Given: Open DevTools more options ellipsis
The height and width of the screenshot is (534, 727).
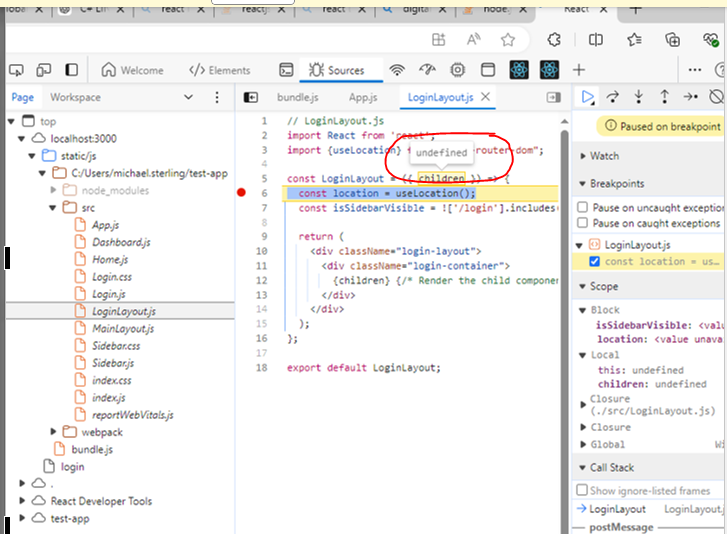Looking at the screenshot, I should [695, 70].
